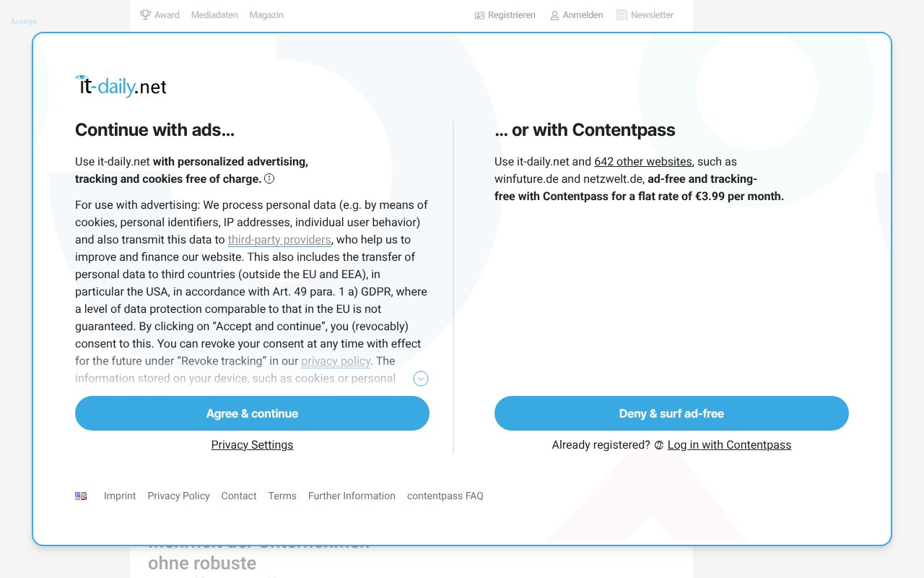924x578 pixels.
Task: Click the Registrieren ID card icon
Action: (x=479, y=14)
